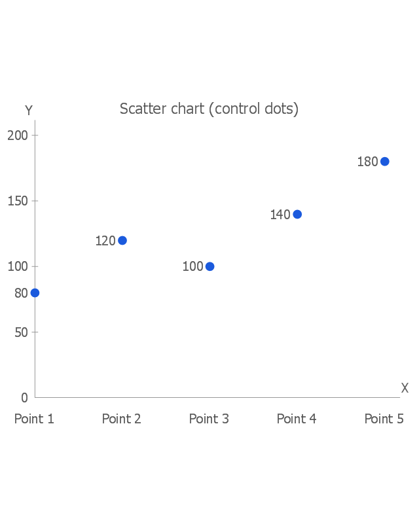The height and width of the screenshot is (532, 419).
Task: Select the blue dot labeled 180
Action: tap(385, 162)
